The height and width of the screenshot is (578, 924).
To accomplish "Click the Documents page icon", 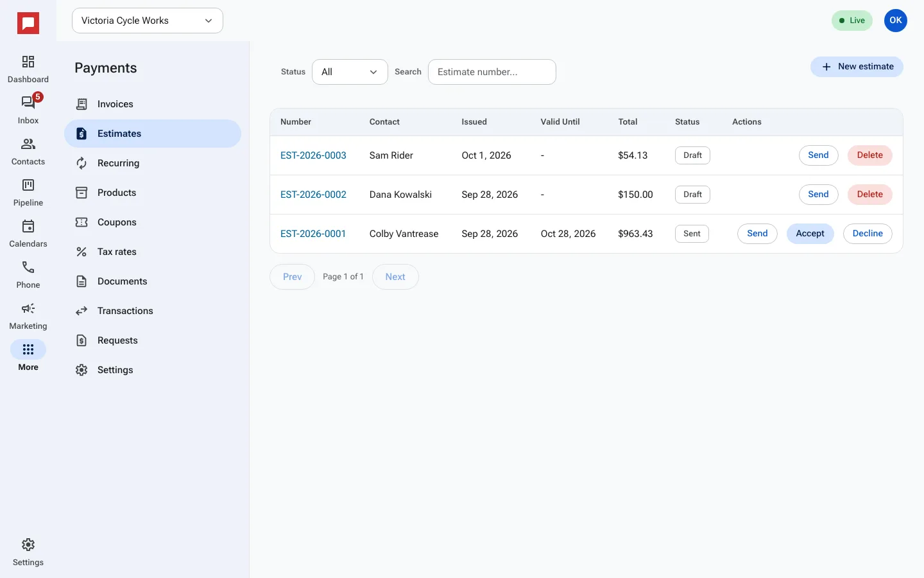I will click(81, 281).
